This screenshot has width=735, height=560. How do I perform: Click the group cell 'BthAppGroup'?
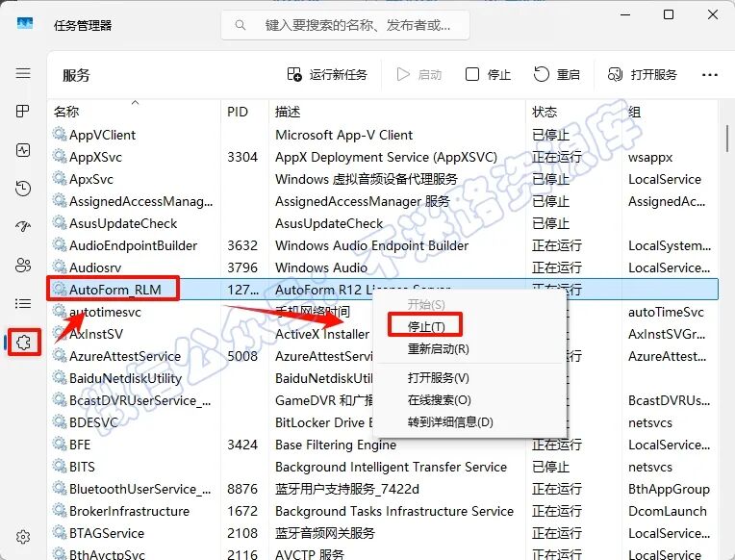coord(669,489)
